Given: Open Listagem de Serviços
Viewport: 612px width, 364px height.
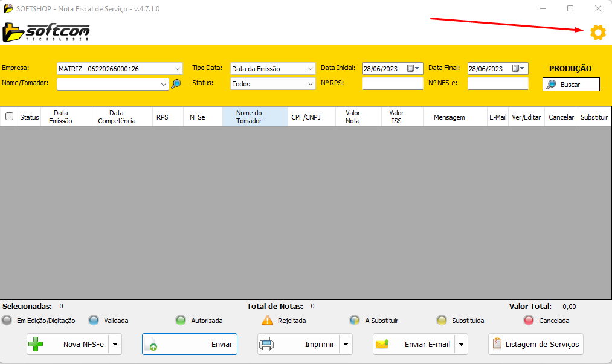Looking at the screenshot, I should [x=535, y=344].
